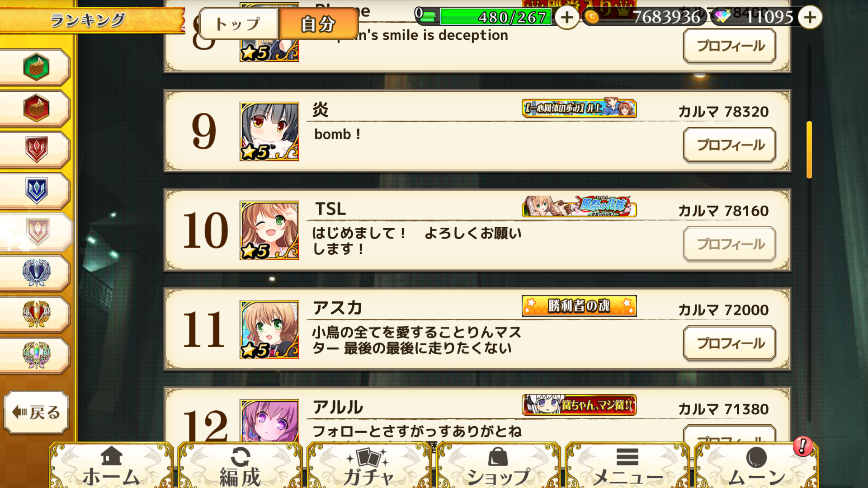Choose the red shield rank badge
Screen dimensions: 868x488
35,150
